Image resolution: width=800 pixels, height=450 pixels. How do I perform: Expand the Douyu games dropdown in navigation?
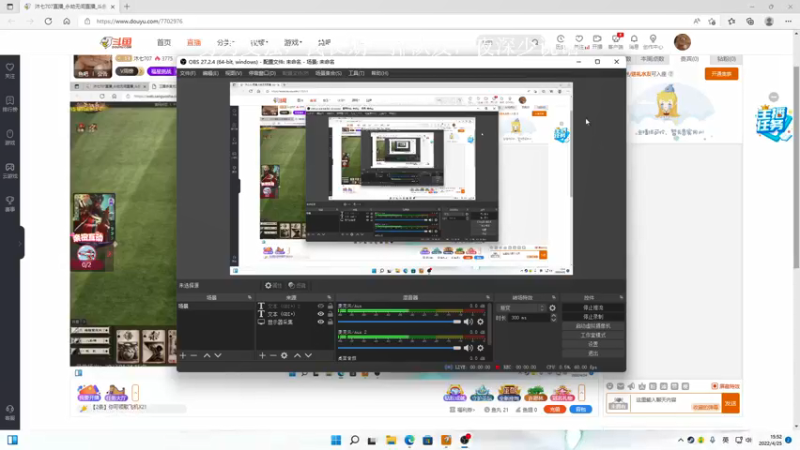293,42
